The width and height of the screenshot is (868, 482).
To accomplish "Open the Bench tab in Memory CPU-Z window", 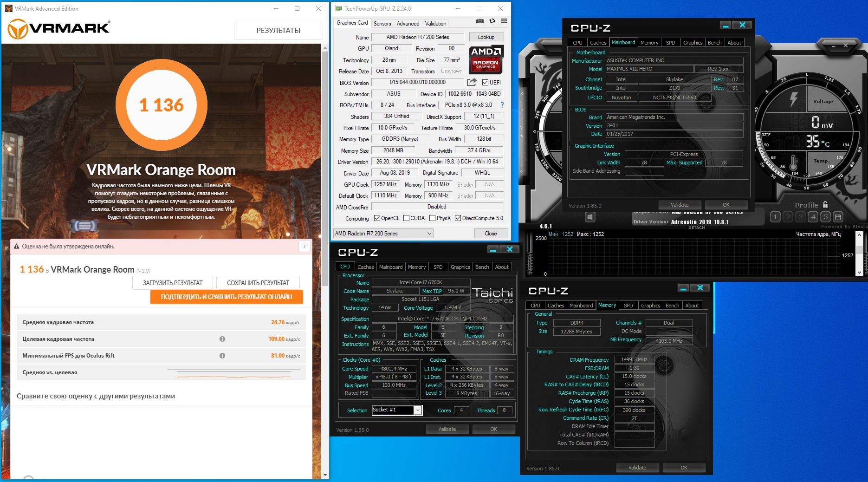I will 672,306.
